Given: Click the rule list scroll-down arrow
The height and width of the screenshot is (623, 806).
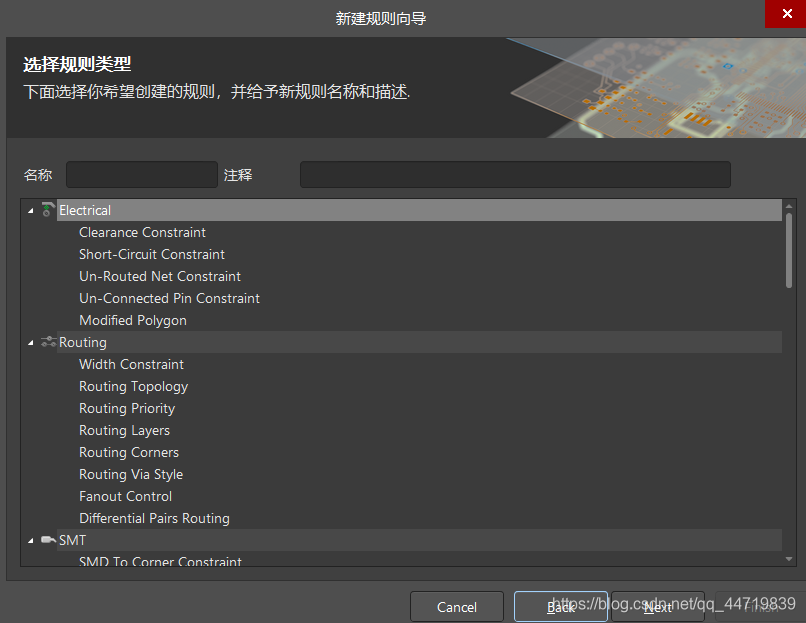Looking at the screenshot, I should click(789, 559).
